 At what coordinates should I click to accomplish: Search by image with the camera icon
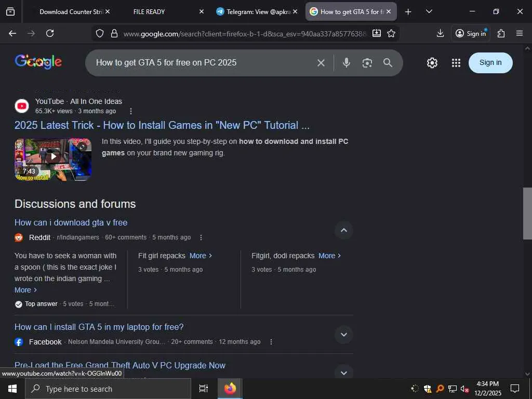coord(367,63)
